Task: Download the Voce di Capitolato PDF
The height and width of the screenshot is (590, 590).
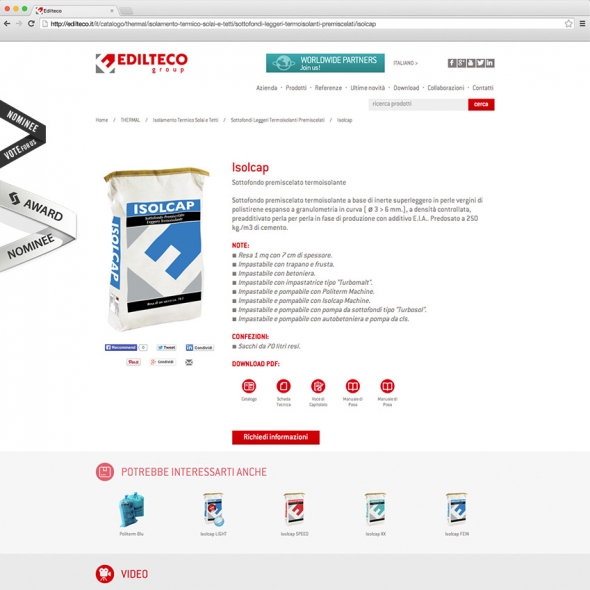Action: coord(318,386)
